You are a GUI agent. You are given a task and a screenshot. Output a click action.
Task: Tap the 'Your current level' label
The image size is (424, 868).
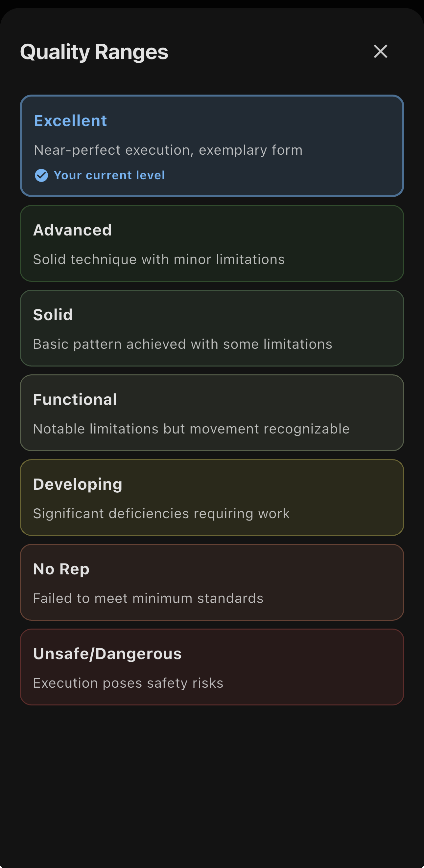[109, 175]
